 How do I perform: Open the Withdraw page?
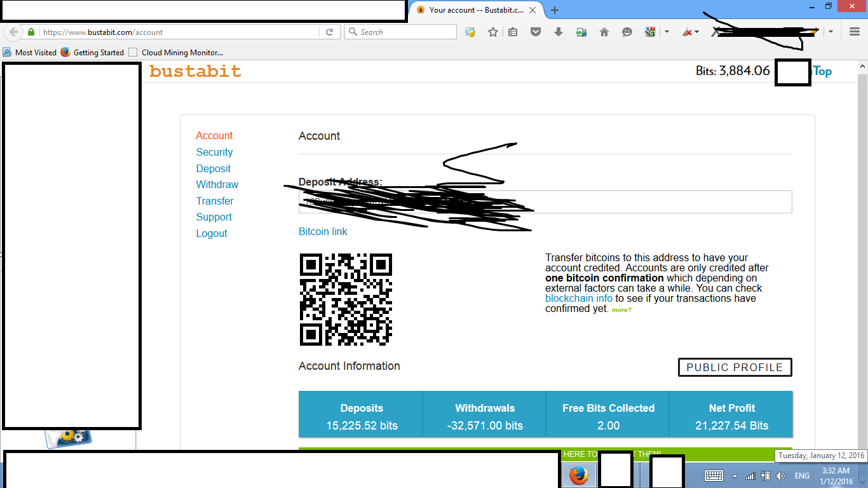tap(217, 184)
